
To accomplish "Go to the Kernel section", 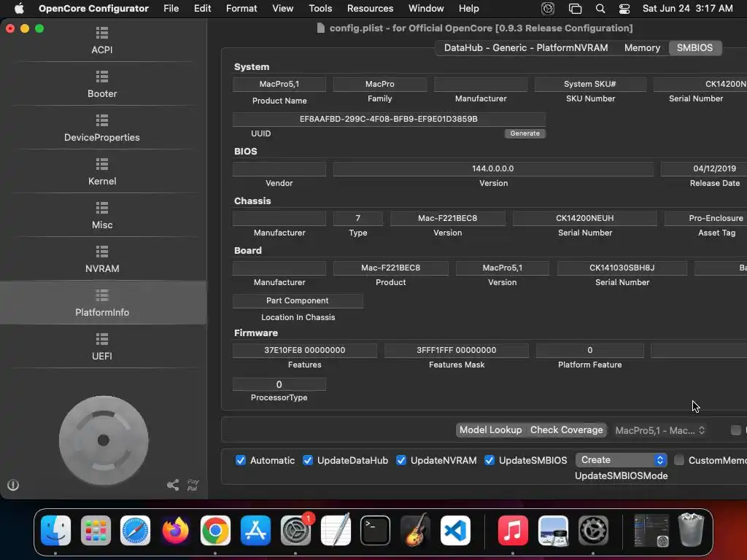I will pyautogui.click(x=102, y=172).
